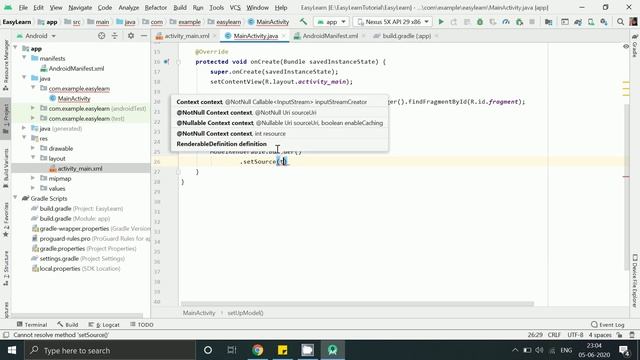Open the Build tool window
The image size is (640, 360).
(68, 324)
